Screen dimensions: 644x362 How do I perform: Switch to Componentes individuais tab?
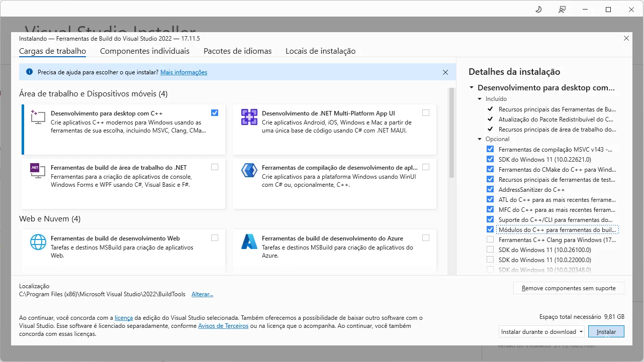pyautogui.click(x=145, y=51)
